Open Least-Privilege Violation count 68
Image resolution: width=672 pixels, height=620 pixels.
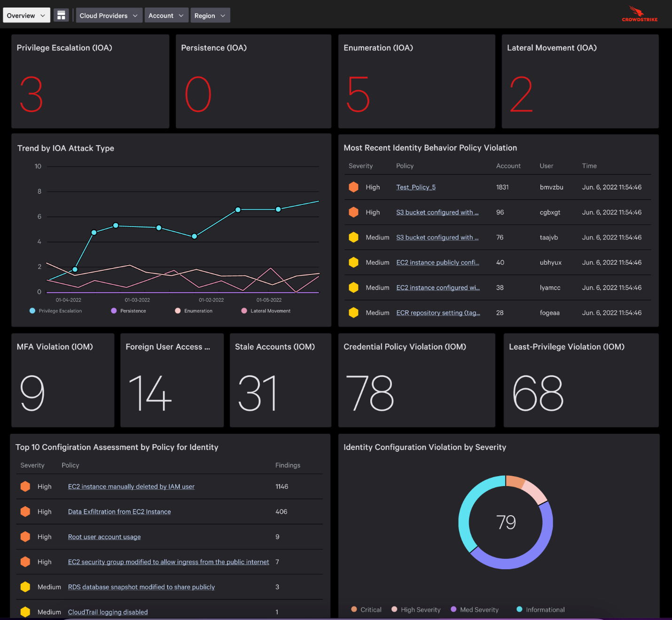pyautogui.click(x=538, y=393)
